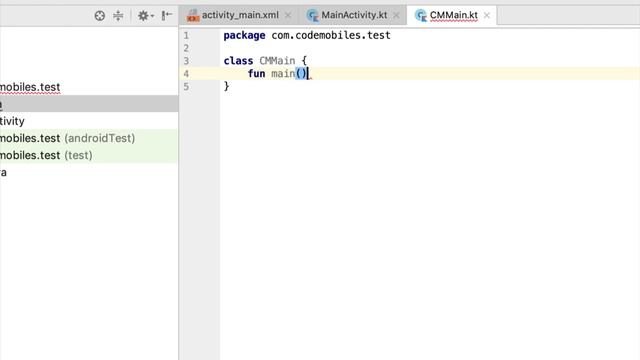The image size is (640, 360).
Task: Switch to the MainActivity.kt tab
Action: [354, 15]
